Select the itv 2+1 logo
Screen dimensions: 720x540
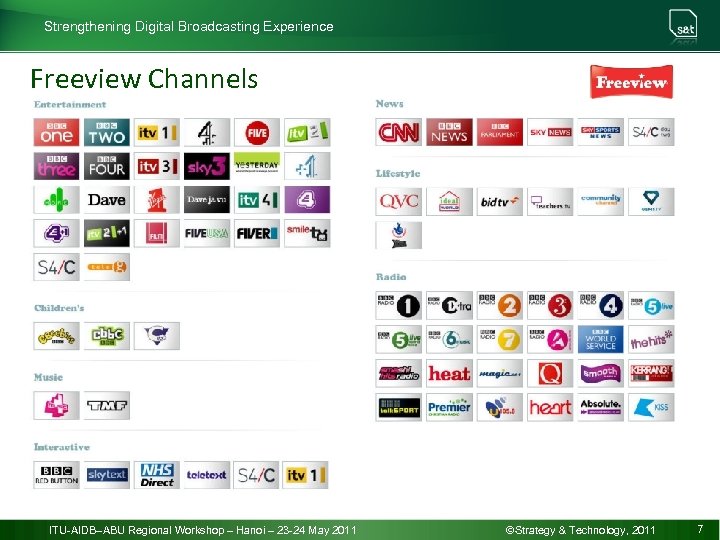tap(107, 233)
